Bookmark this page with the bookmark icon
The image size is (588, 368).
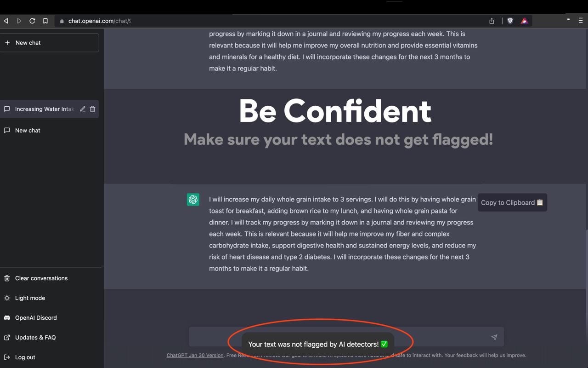tap(45, 21)
